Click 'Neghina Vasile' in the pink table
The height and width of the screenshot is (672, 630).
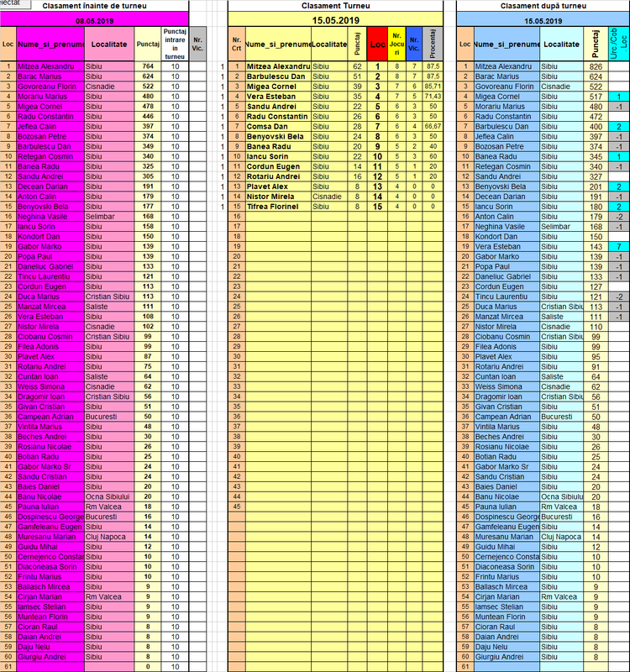(x=50, y=217)
